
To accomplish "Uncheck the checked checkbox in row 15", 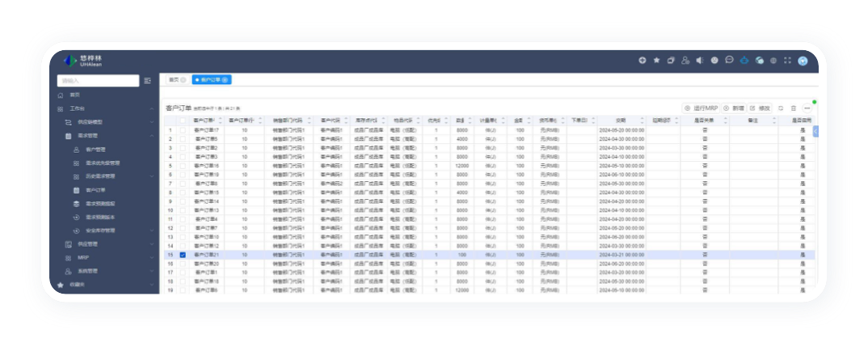I will tap(183, 255).
